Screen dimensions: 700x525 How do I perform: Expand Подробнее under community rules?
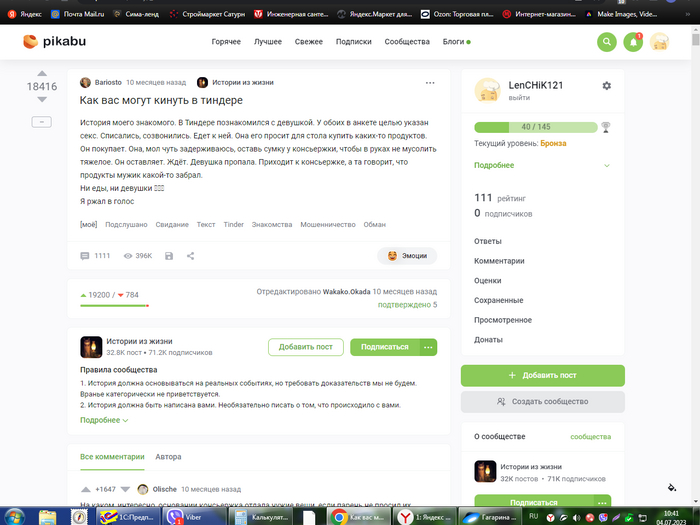point(104,420)
